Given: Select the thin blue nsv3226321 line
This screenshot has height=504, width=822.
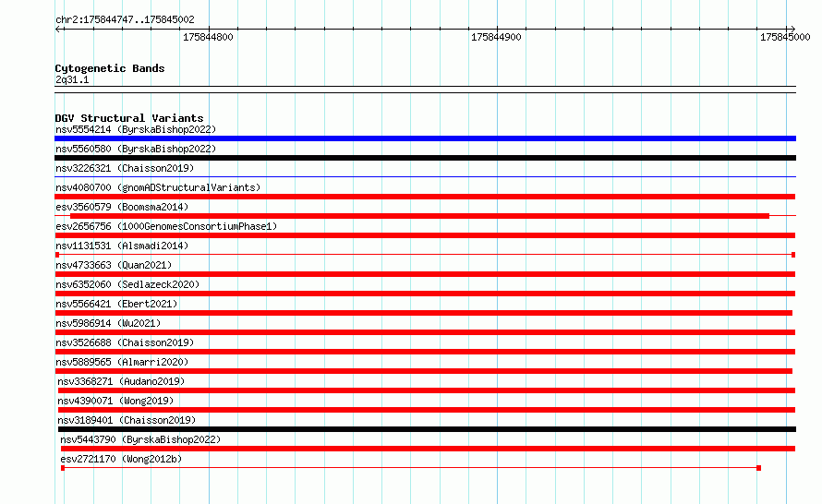Looking at the screenshot, I should point(425,177).
